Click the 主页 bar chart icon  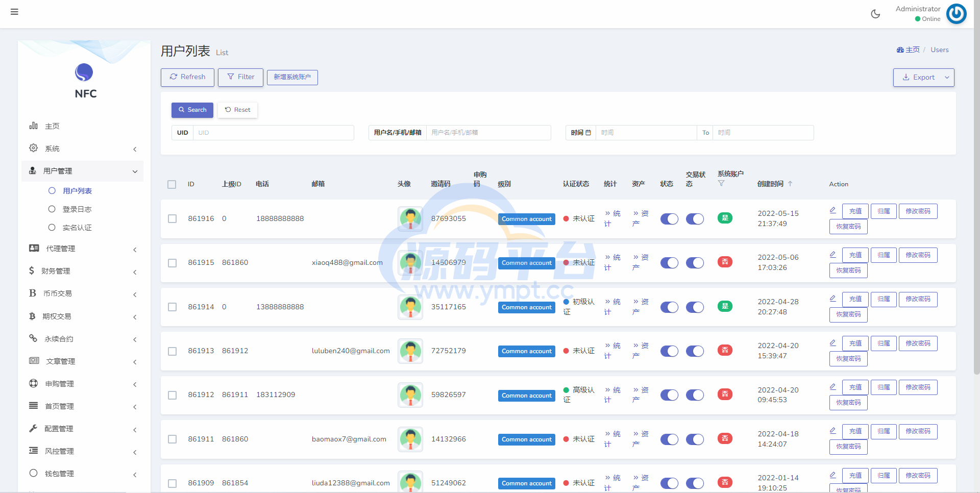(x=34, y=126)
